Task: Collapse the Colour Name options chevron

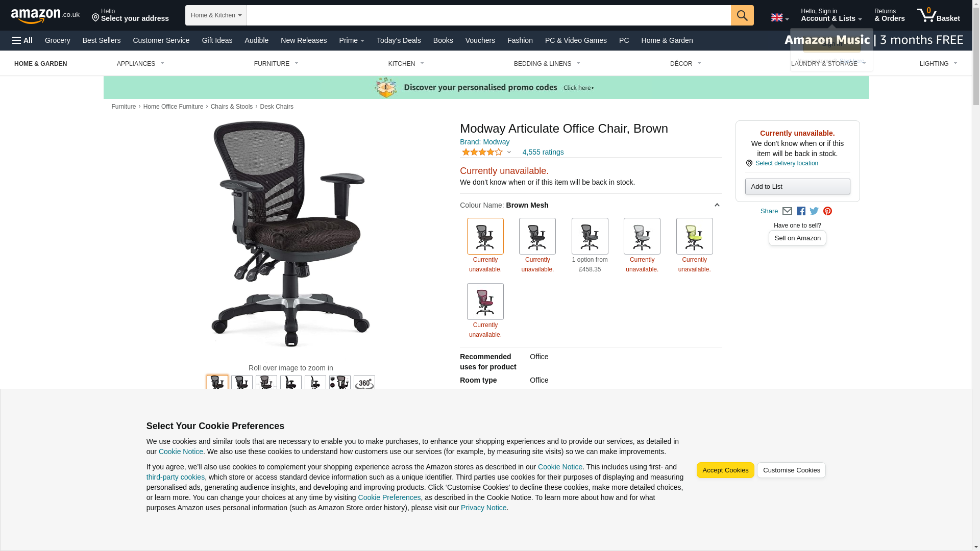Action: coord(717,205)
